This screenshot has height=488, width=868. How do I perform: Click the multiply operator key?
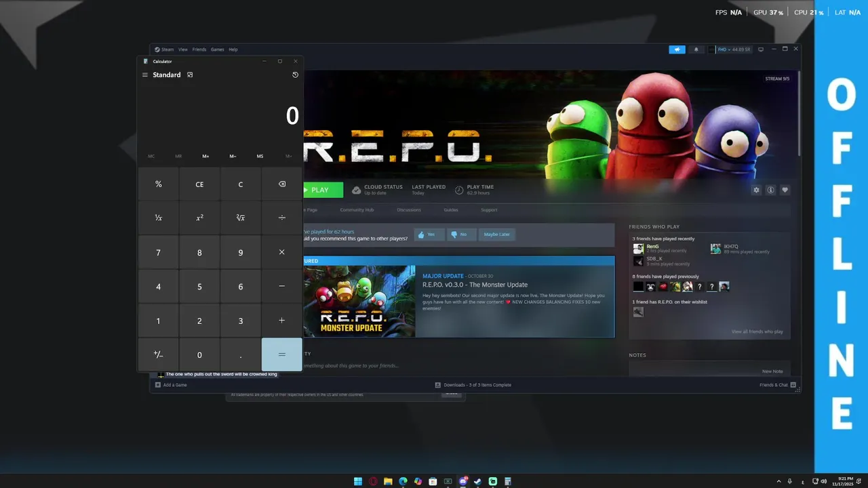282,252
